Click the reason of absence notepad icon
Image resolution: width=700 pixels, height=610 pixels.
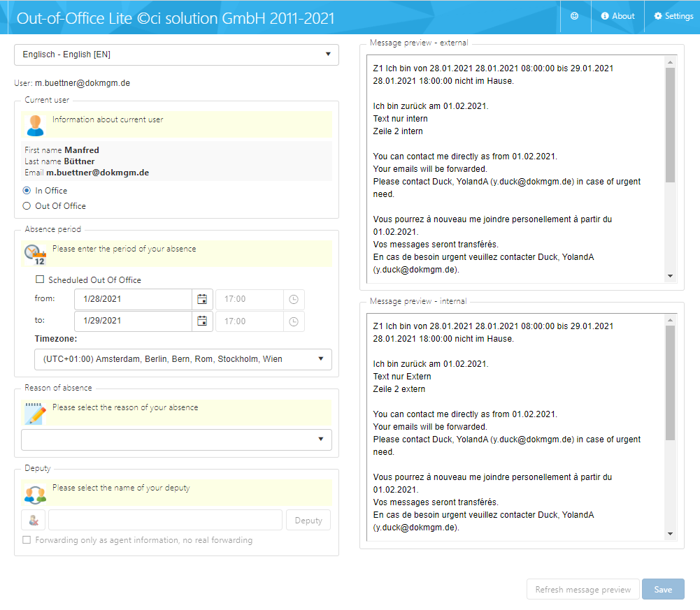tap(34, 413)
